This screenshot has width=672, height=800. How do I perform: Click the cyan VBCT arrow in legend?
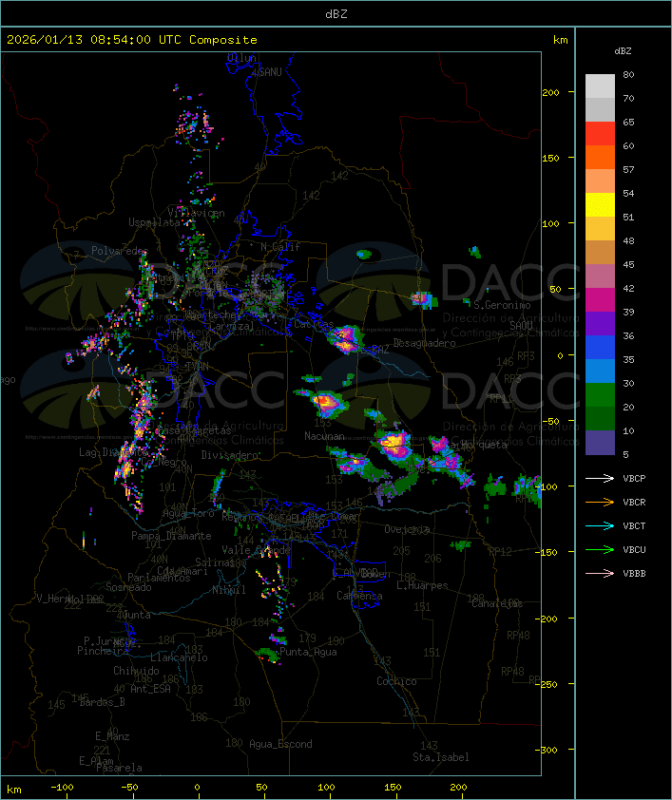tap(600, 525)
